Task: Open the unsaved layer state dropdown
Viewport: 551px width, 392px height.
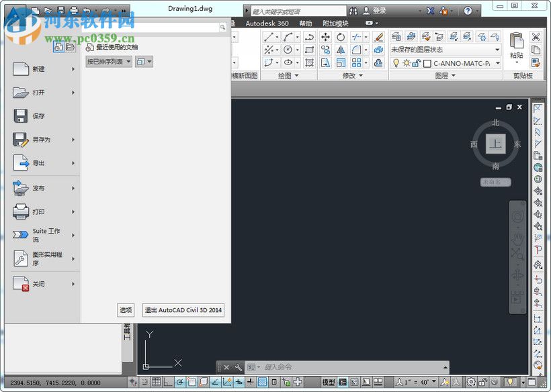Action: click(497, 49)
